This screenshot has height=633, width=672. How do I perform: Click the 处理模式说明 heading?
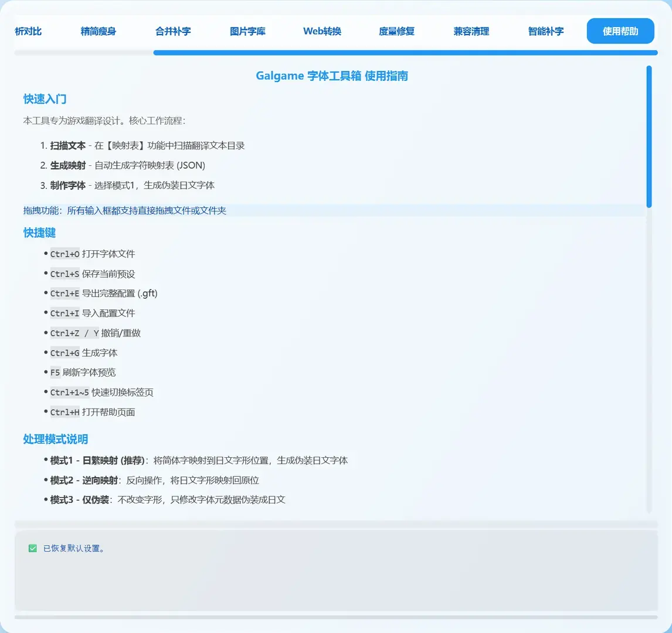[55, 439]
